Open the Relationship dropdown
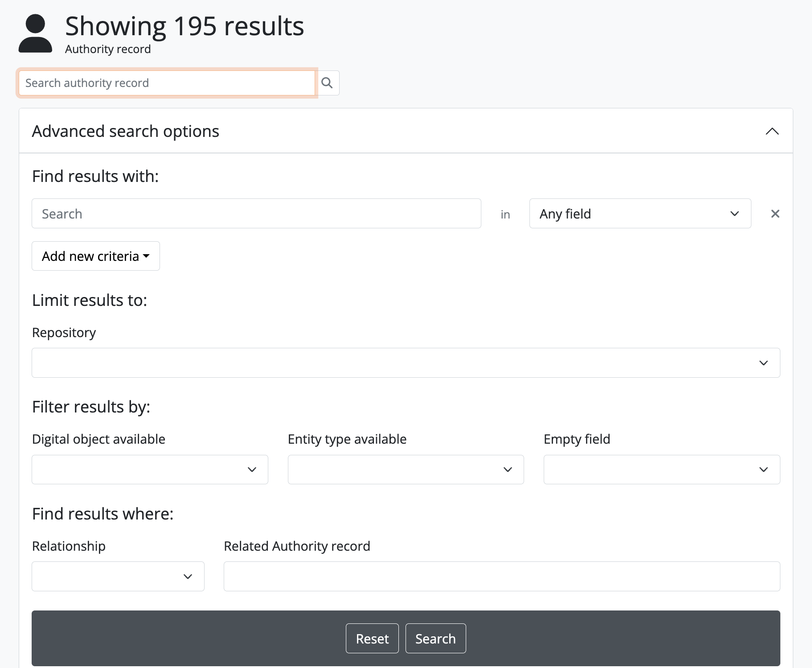The height and width of the screenshot is (668, 812). tap(118, 576)
